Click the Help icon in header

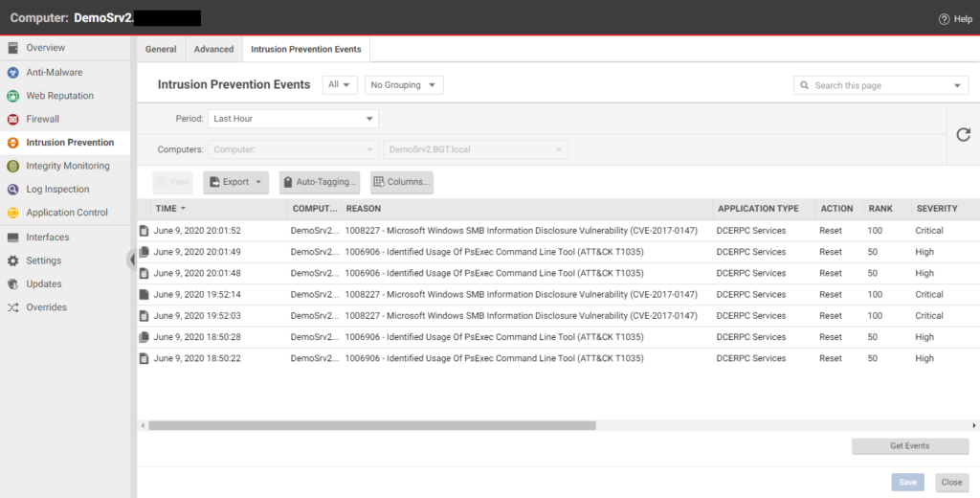click(x=944, y=19)
